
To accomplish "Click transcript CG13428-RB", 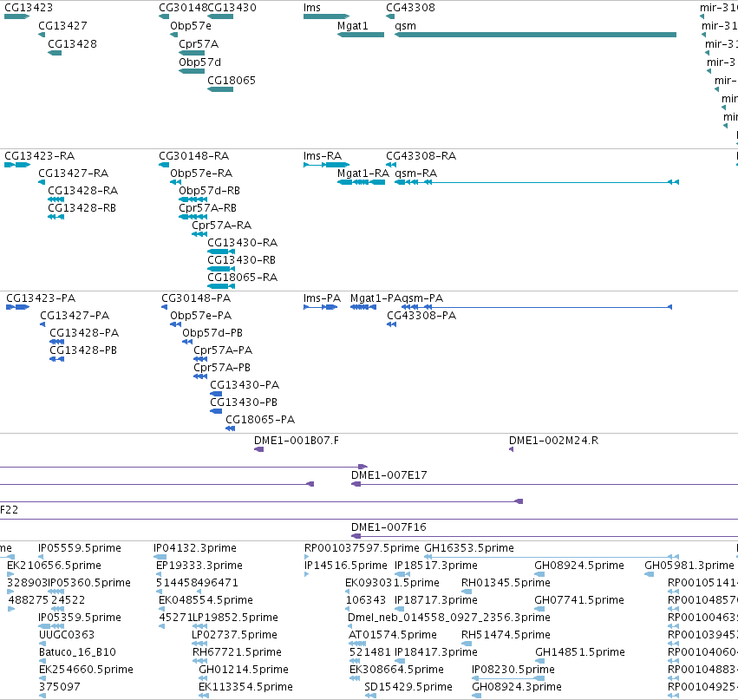I will (x=82, y=208).
